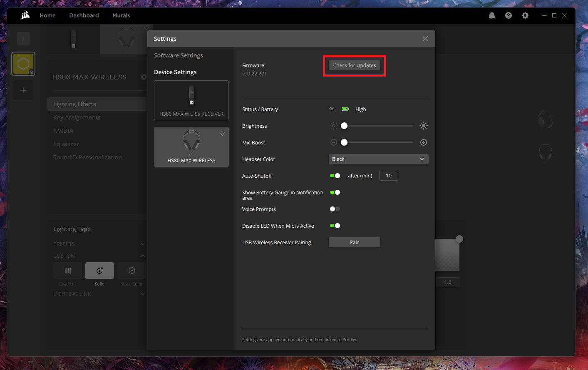Switch to the Murals tab

(121, 15)
